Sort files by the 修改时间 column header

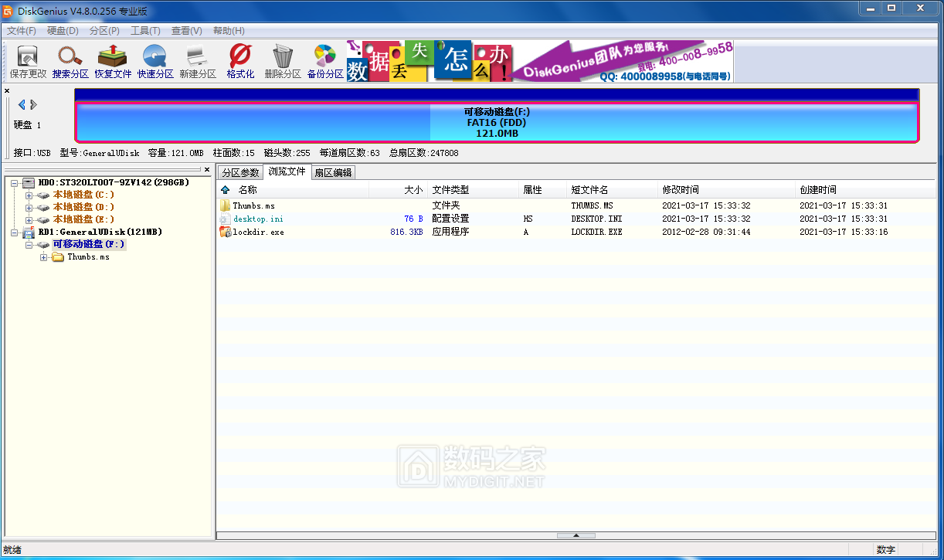point(681,190)
